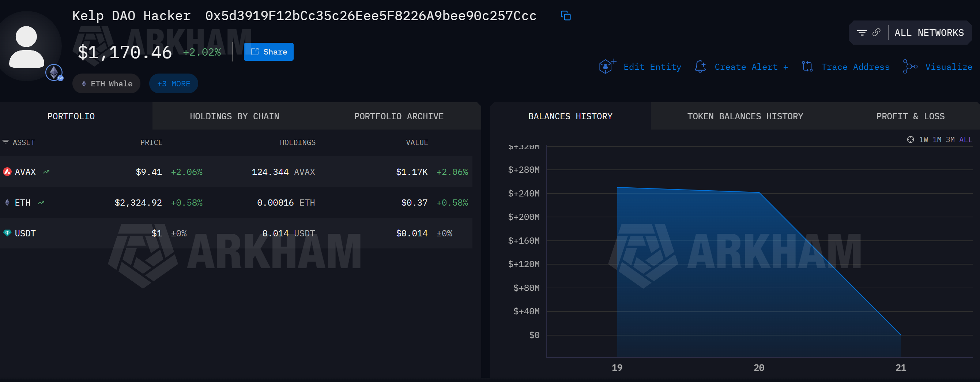Viewport: 980px width, 382px height.
Task: Switch to the TOKEN BALANCES HISTORY tab
Action: 745,116
